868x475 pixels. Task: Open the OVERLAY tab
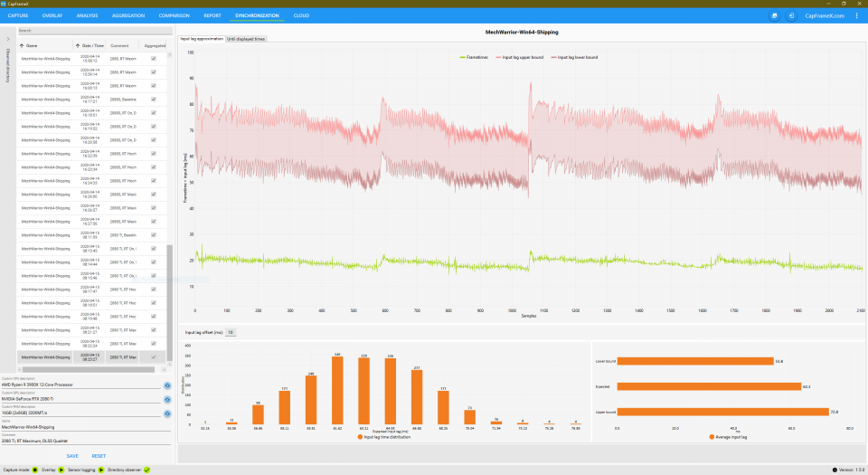point(52,15)
